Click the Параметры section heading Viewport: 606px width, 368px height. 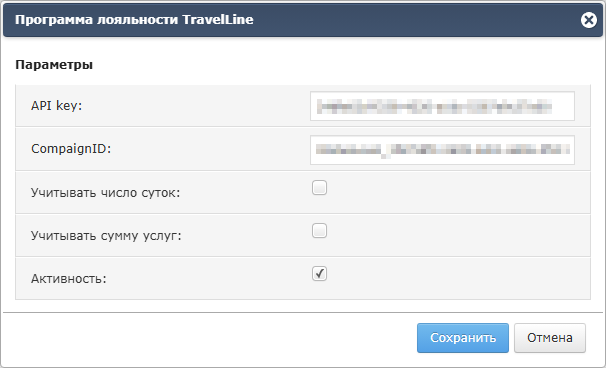pos(54,65)
